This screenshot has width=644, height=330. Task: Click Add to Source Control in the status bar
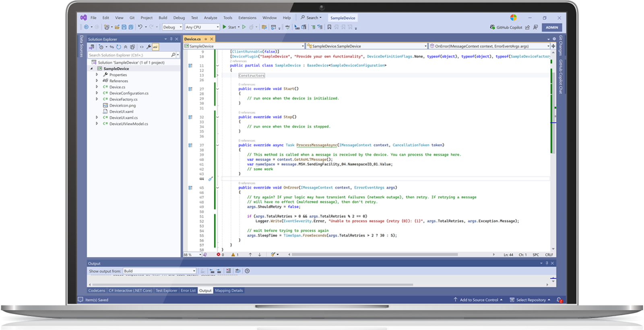click(x=478, y=300)
